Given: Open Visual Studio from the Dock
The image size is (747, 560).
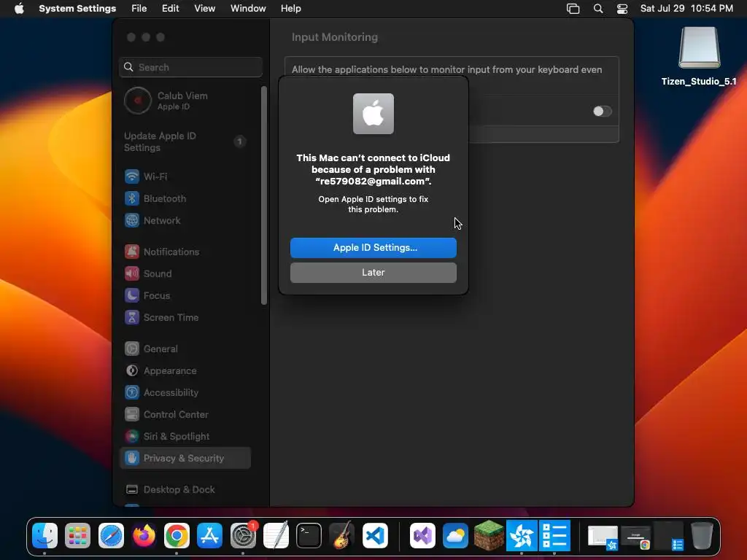Looking at the screenshot, I should click(422, 536).
